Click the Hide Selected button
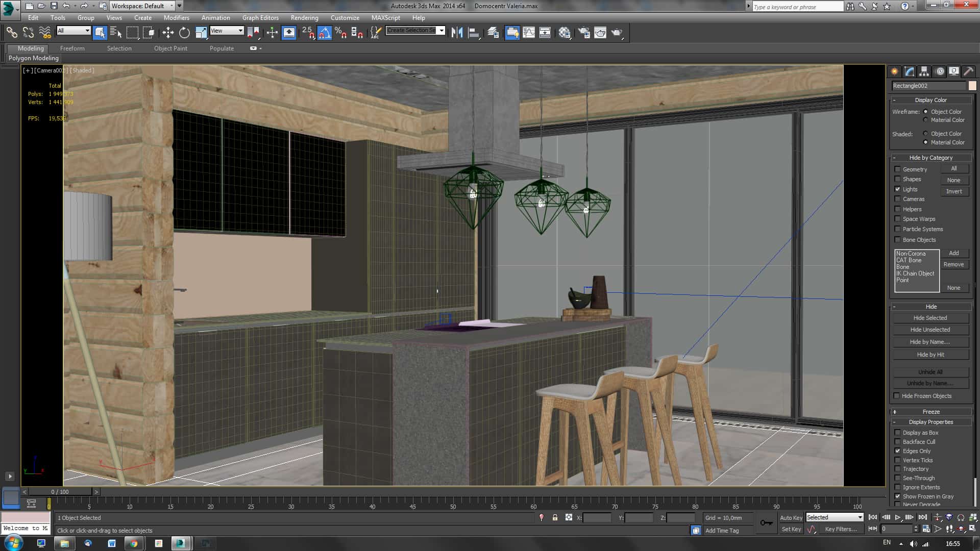The image size is (980, 551). [930, 318]
